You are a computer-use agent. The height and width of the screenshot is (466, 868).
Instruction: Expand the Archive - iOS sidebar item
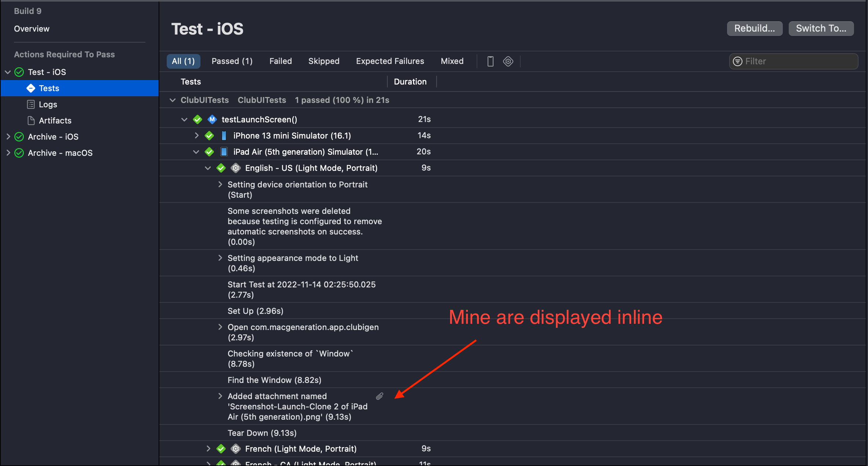coord(8,137)
